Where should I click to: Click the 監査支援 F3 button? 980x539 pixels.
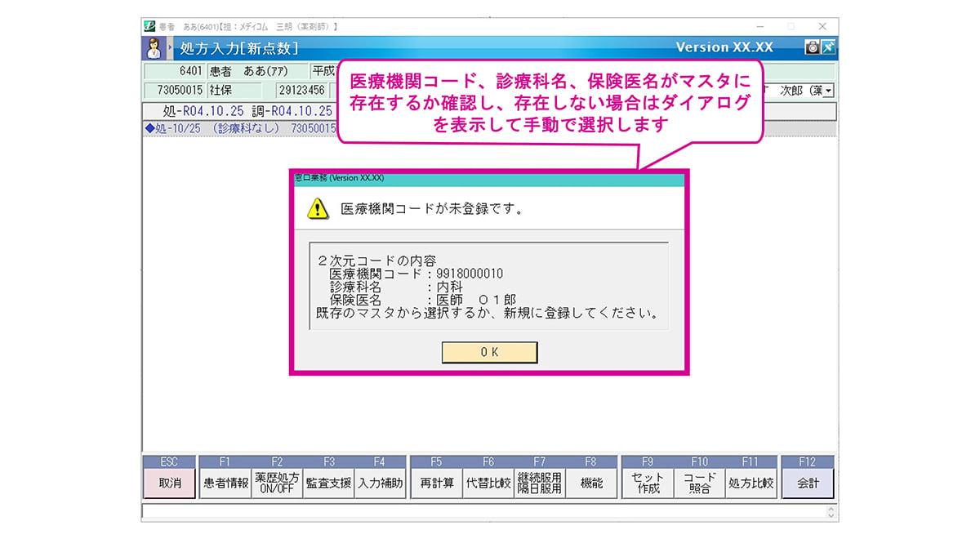coord(328,483)
